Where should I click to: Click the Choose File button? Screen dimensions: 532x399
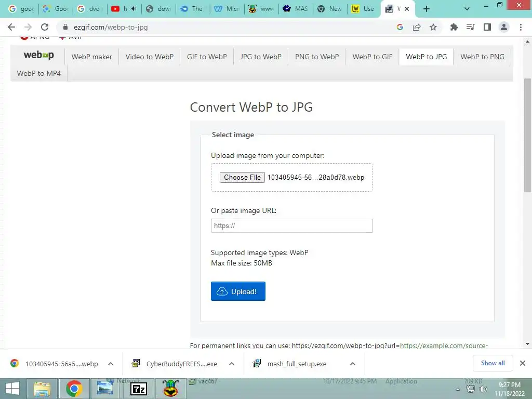coord(242,178)
